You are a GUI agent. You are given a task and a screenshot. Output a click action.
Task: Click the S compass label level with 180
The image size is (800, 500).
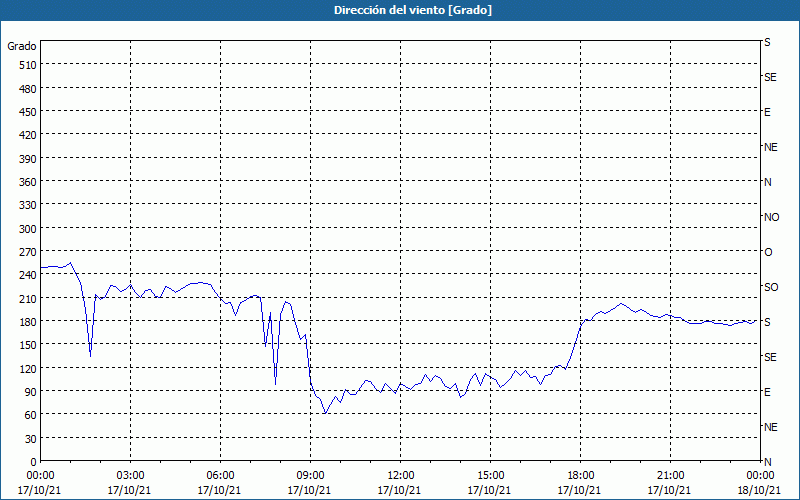click(x=767, y=322)
